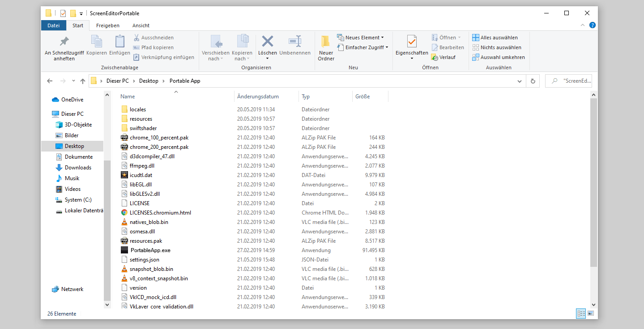Click the Ausschneiden scissors icon

click(x=137, y=38)
